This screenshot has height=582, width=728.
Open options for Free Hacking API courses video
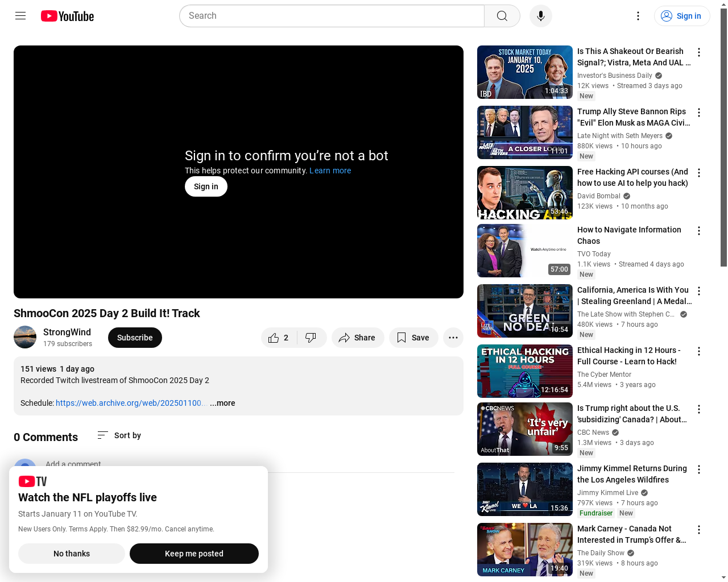(x=699, y=173)
